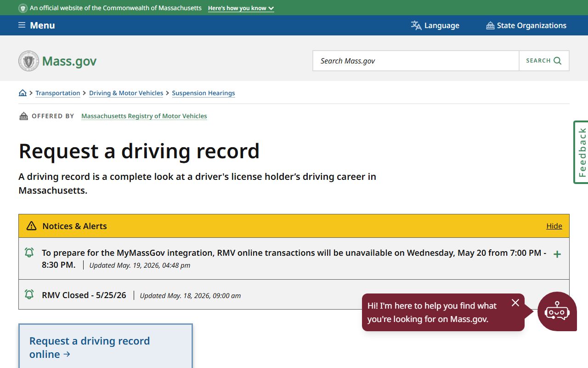Click "Updated May. 18, 2026, 09:00 am" text
Screen dimensions: 588x368
(x=190, y=296)
